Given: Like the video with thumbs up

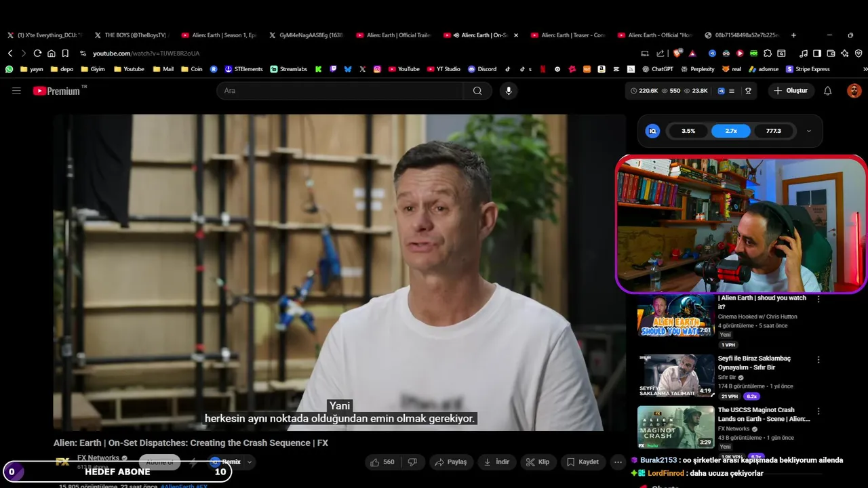Looking at the screenshot, I should click(382, 462).
